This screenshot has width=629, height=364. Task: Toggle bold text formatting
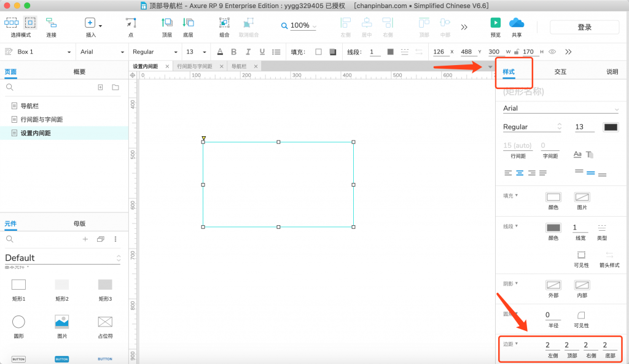(233, 52)
